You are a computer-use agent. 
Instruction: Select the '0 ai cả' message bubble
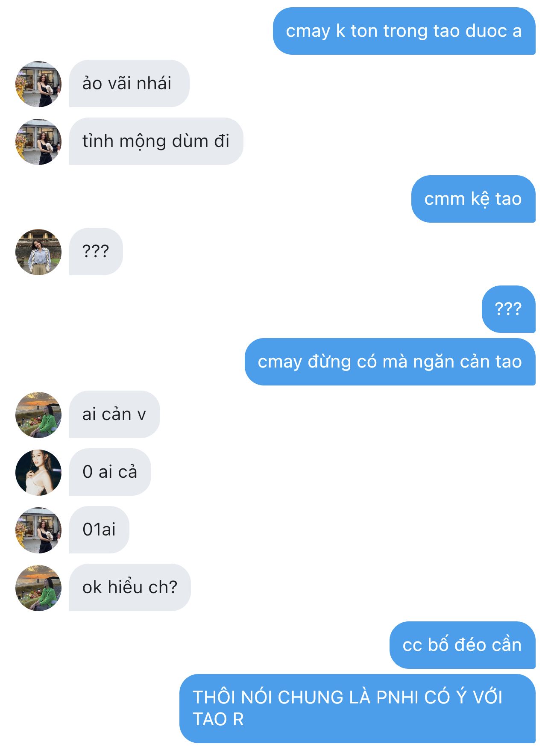point(110,472)
